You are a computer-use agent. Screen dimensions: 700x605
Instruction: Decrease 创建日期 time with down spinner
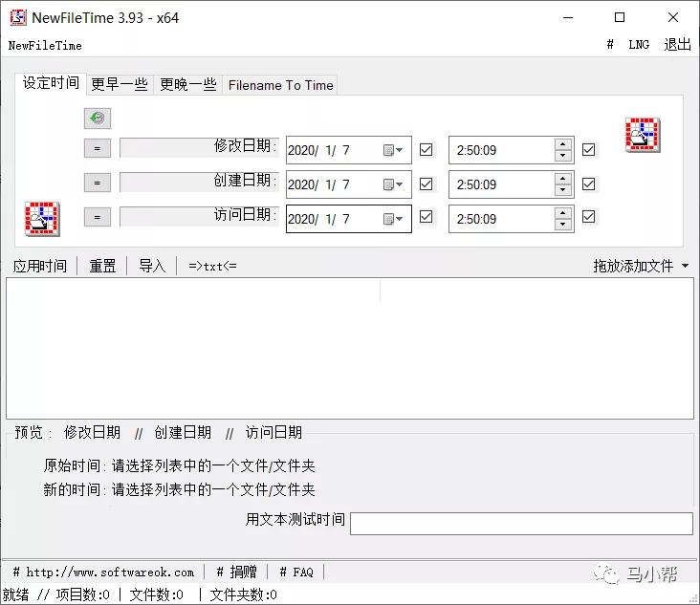(563, 190)
